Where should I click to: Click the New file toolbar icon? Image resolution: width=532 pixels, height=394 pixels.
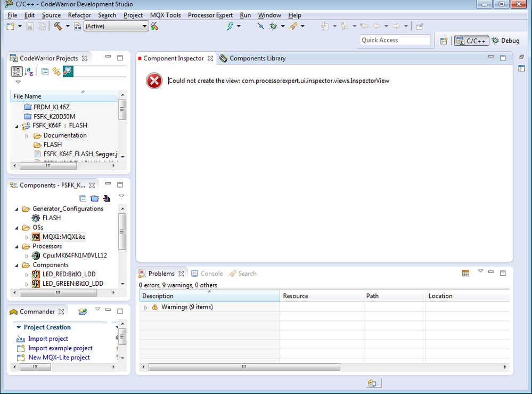(x=11, y=26)
